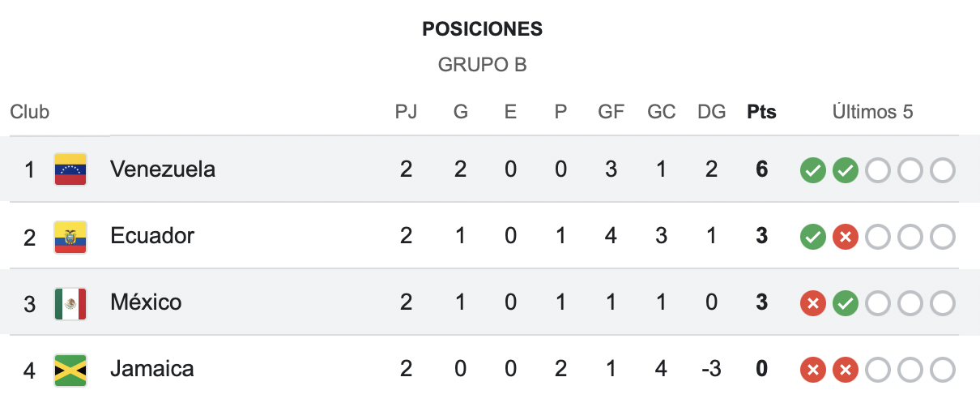Click the Ecuador flag icon

coord(70,237)
